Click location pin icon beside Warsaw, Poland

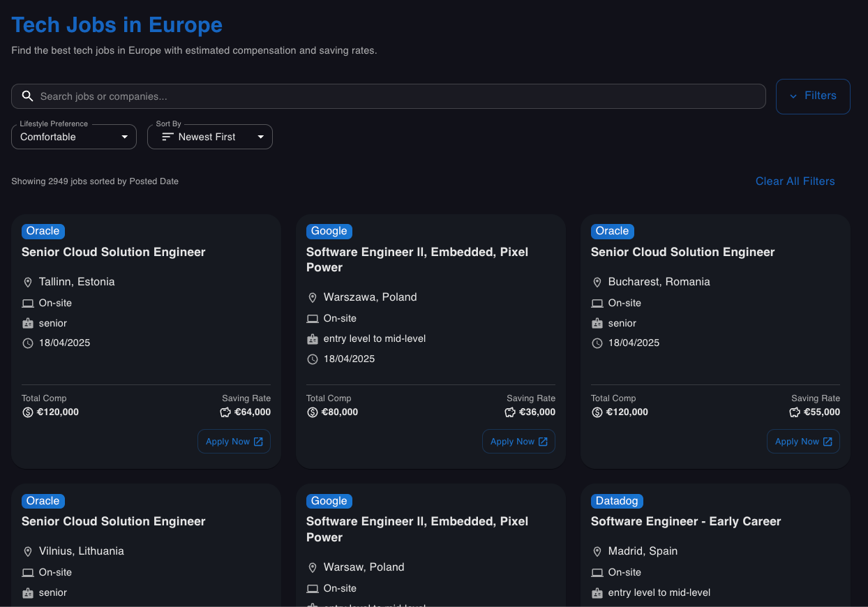pos(313,568)
